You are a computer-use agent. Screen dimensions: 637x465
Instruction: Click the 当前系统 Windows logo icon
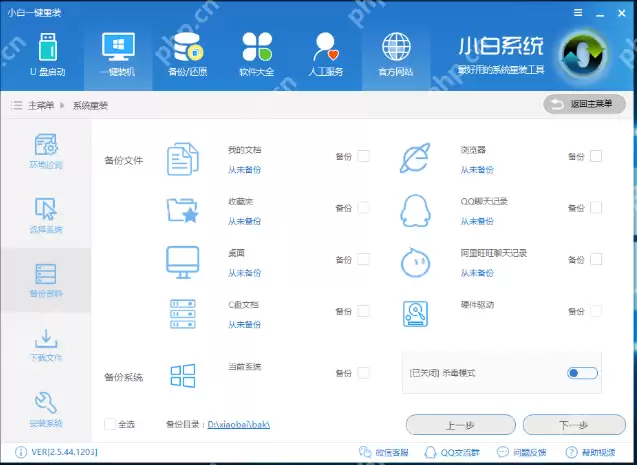[183, 376]
